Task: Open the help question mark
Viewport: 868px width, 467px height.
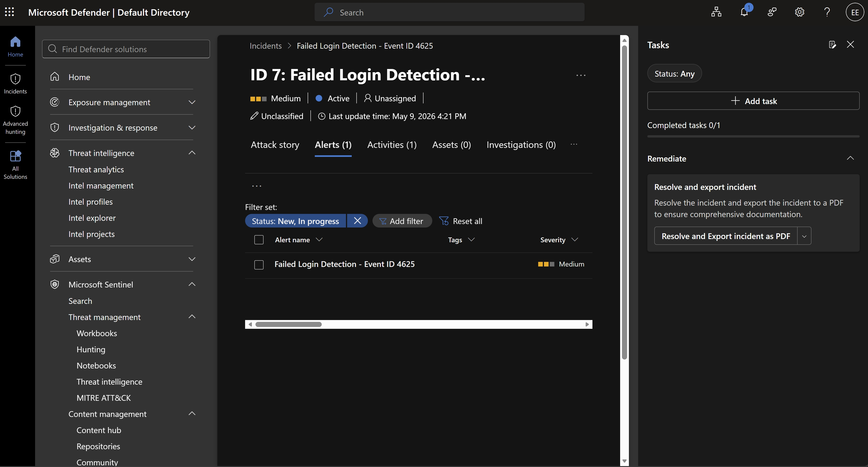Action: pos(827,12)
